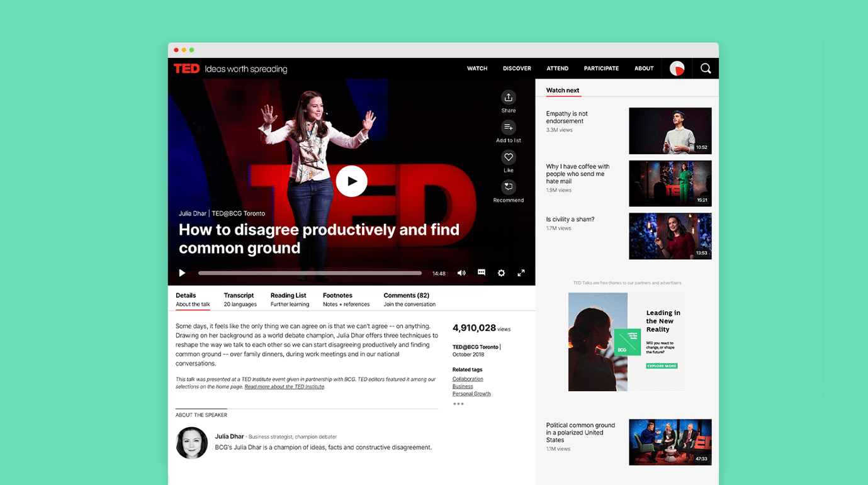The width and height of the screenshot is (868, 485).
Task: Open the search magnifier icon
Action: [706, 69]
